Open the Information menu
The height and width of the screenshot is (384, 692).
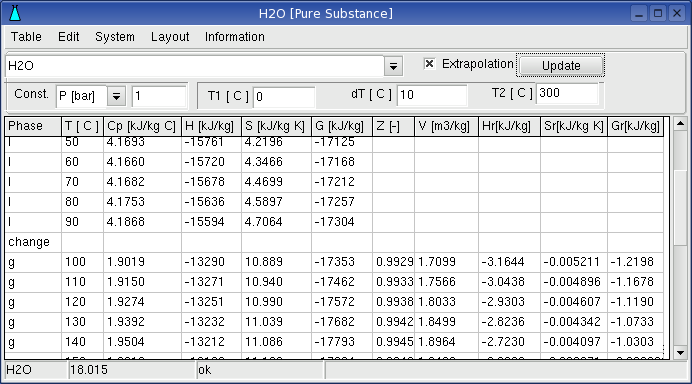(234, 37)
